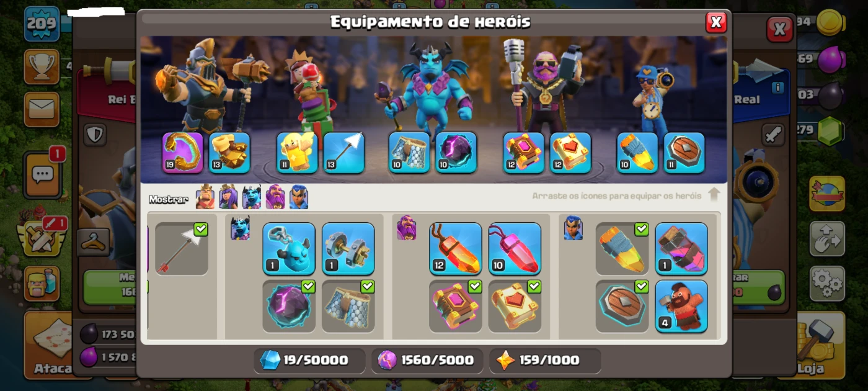Select the level 19 Giant Gauntlet equipment

pos(183,152)
